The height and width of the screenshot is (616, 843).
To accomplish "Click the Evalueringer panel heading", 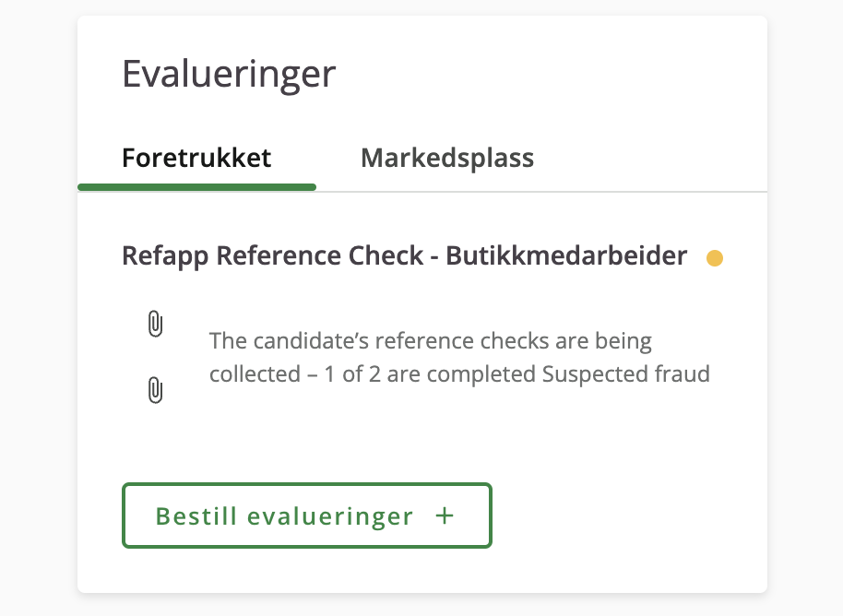I will point(229,74).
